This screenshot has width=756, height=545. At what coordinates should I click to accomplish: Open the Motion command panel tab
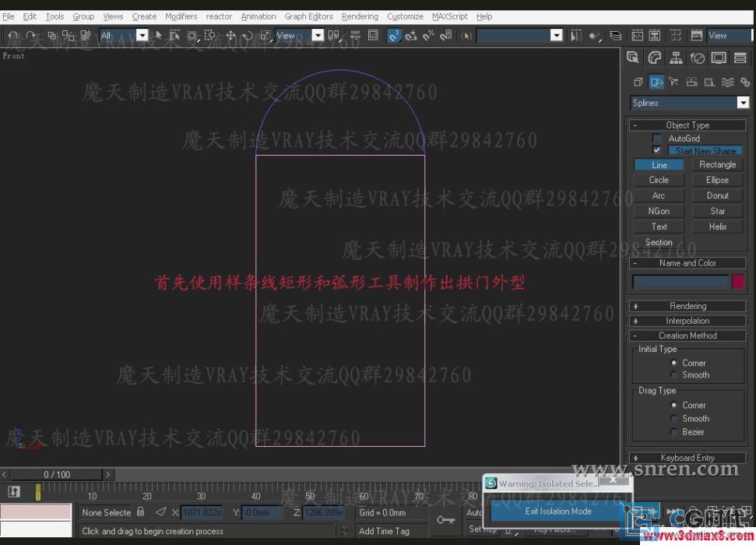pos(697,58)
